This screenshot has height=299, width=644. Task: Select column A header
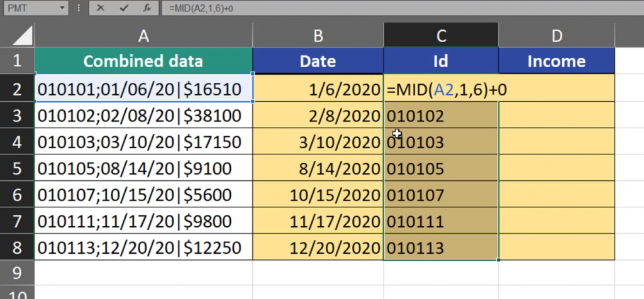click(143, 36)
